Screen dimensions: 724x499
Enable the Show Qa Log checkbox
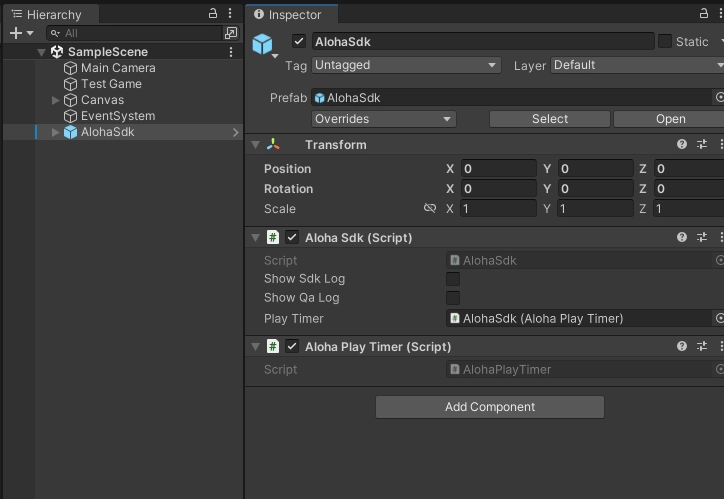453,298
